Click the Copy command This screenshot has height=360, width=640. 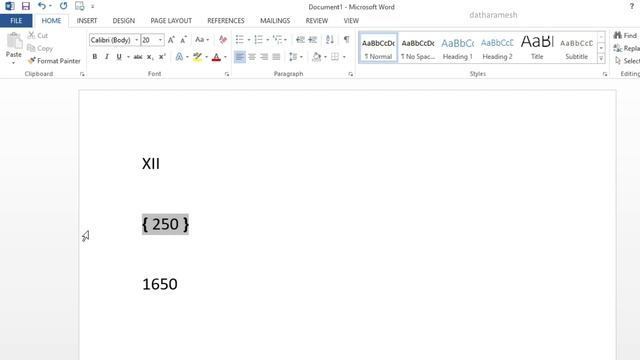click(40, 48)
